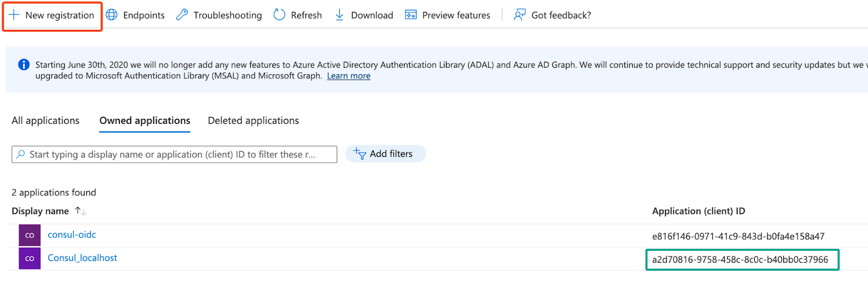Click the New registration plus icon
This screenshot has width=868, height=292.
[x=14, y=15]
